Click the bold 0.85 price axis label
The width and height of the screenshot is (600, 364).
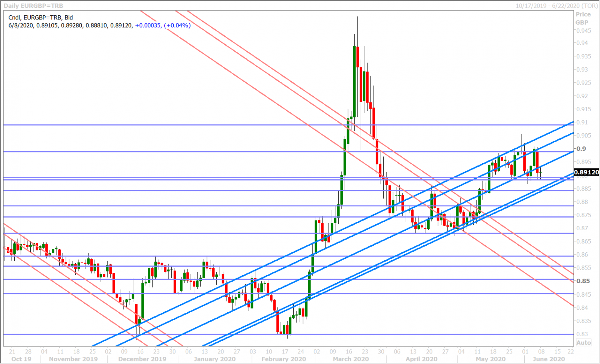click(x=583, y=281)
